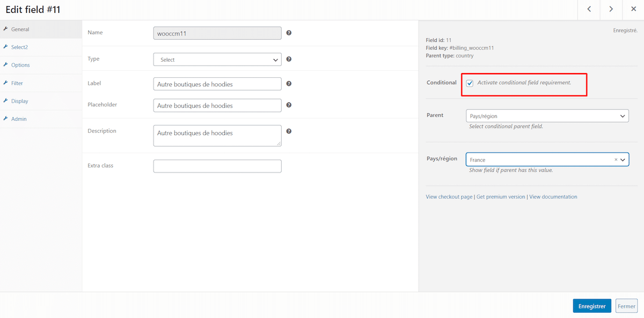Click the help icon next to Name field
This screenshot has width=644, height=318.
tap(289, 33)
